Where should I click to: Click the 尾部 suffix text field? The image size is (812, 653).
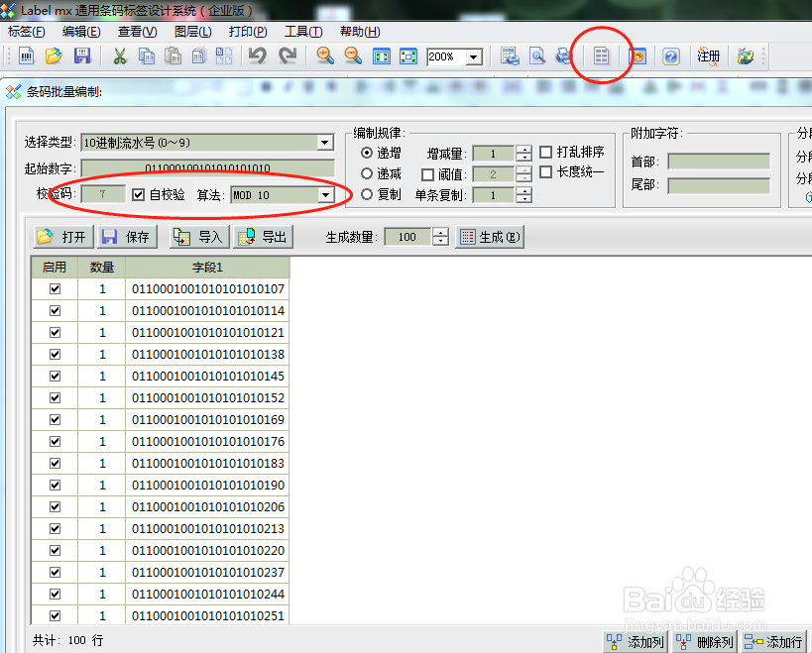click(x=719, y=185)
